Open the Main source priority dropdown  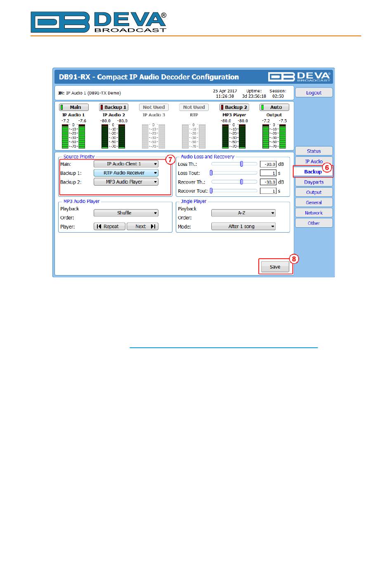[x=126, y=164]
